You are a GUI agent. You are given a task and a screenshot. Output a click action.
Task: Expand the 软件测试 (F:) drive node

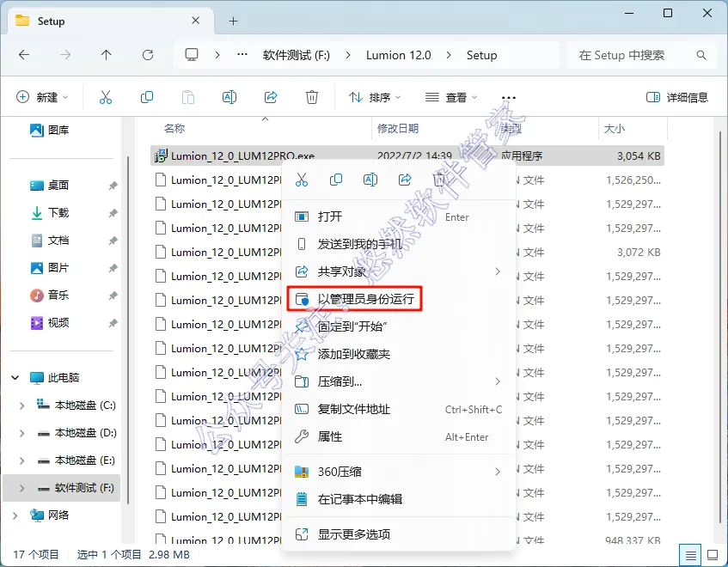click(x=21, y=488)
